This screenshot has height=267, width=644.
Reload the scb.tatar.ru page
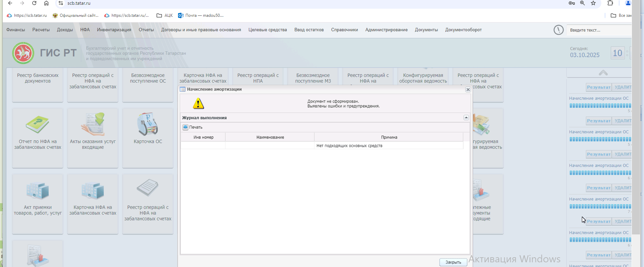tap(34, 3)
